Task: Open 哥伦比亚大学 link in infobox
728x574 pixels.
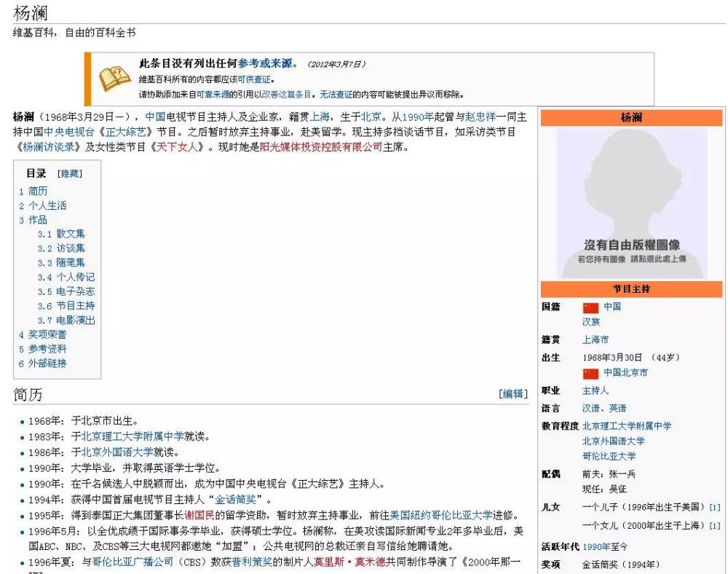Action: coord(609,457)
